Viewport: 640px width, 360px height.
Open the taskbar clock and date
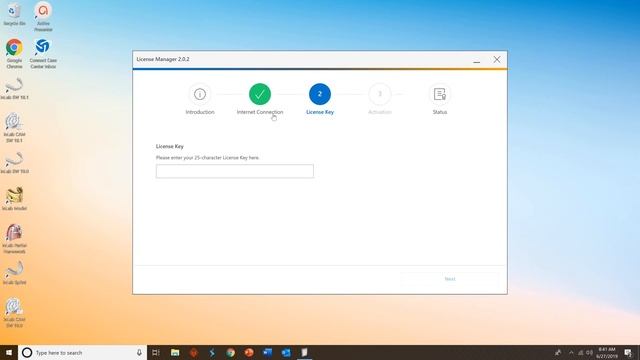tap(607, 353)
